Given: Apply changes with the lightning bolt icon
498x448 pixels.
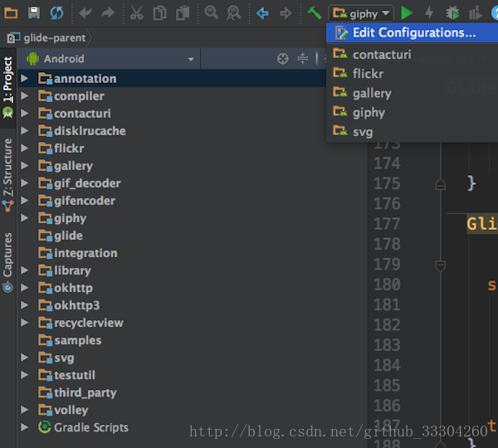Looking at the screenshot, I should (429, 13).
